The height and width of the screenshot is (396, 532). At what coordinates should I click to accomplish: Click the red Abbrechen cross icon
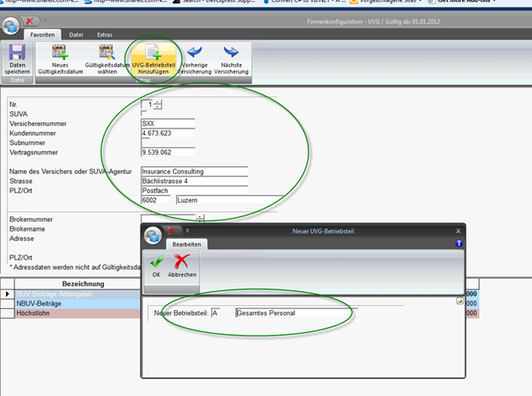[x=181, y=262]
